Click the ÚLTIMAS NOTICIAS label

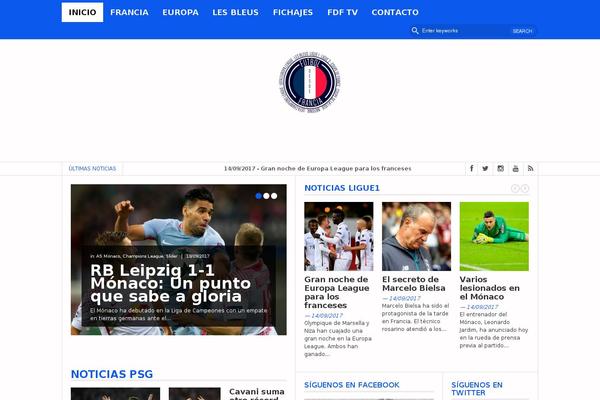(x=92, y=168)
